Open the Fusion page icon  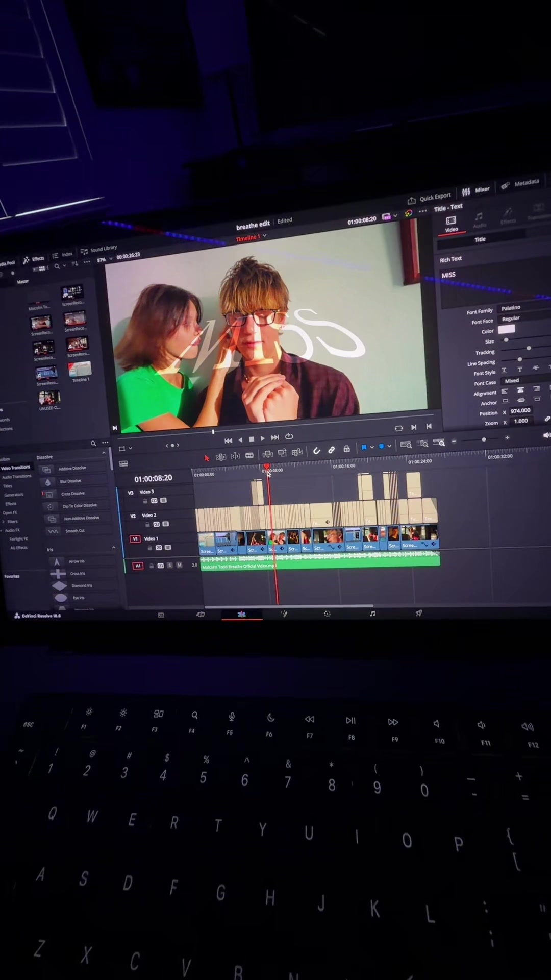(x=284, y=614)
